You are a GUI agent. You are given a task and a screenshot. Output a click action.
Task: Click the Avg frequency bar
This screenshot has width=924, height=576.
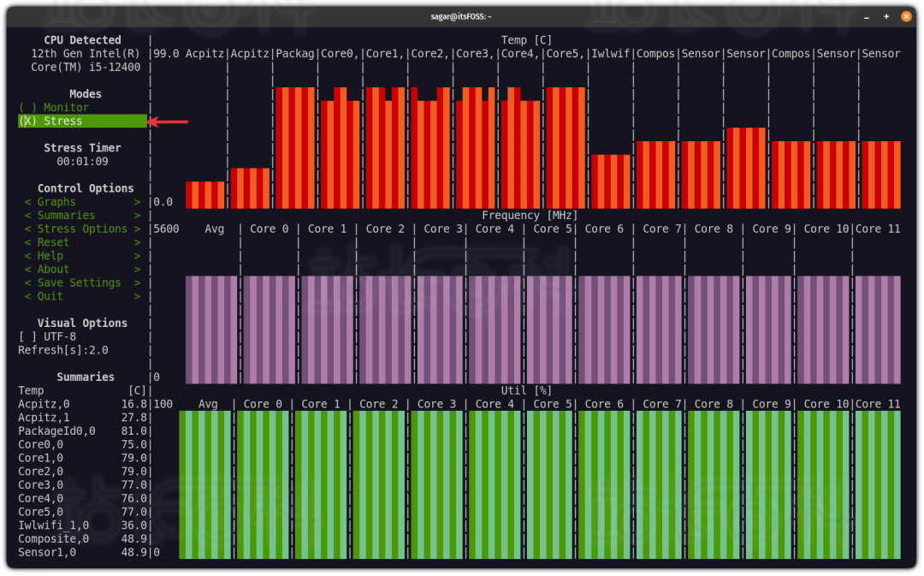click(211, 330)
